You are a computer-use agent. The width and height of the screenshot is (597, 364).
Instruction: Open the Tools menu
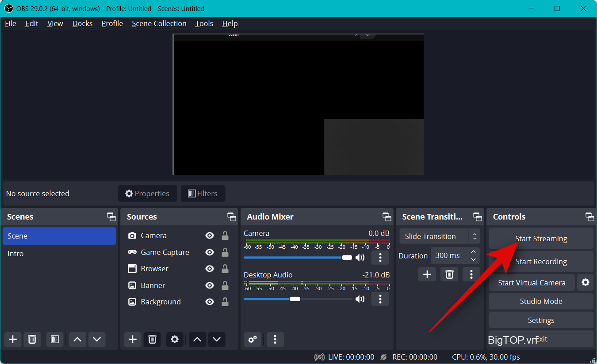point(204,23)
